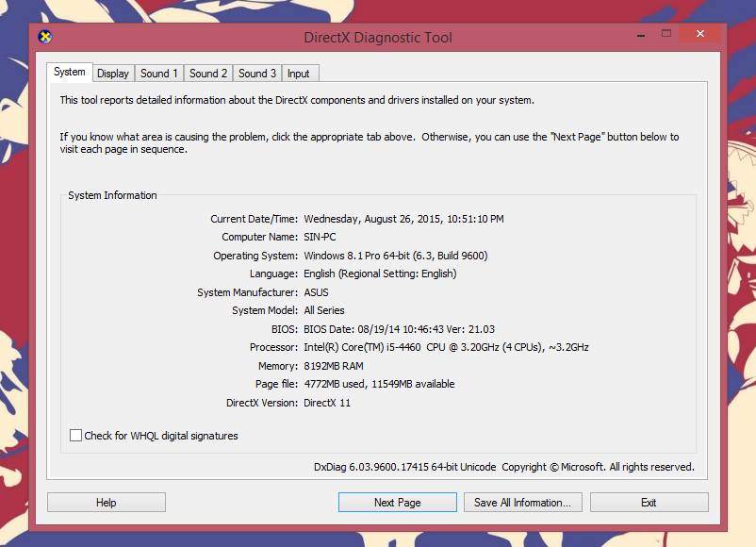Click the 'DirectX 11' version value
The image size is (756, 547).
pyautogui.click(x=327, y=403)
